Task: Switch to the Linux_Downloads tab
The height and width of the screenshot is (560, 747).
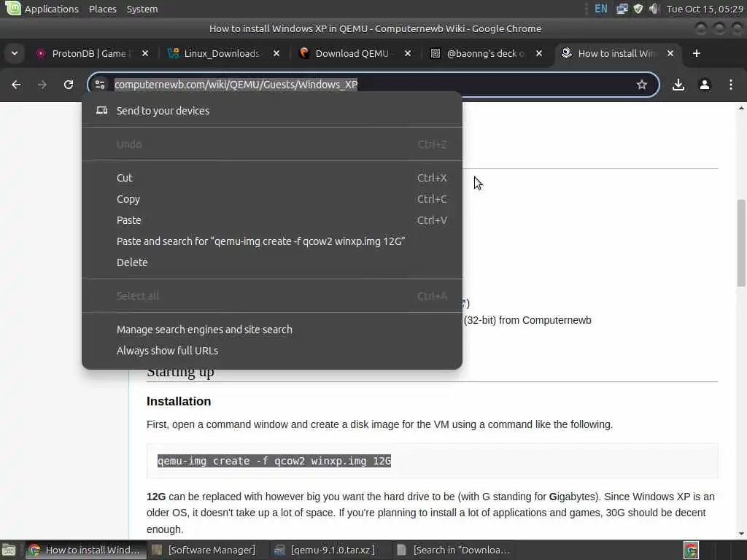Action: tap(218, 53)
